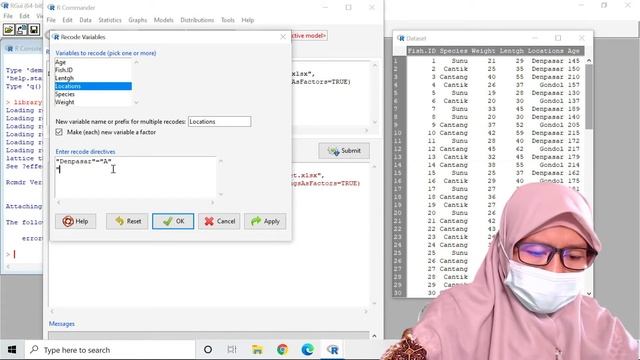Reset the Recode Variables dialog
Screen dimensions: 640x360
pos(127,221)
